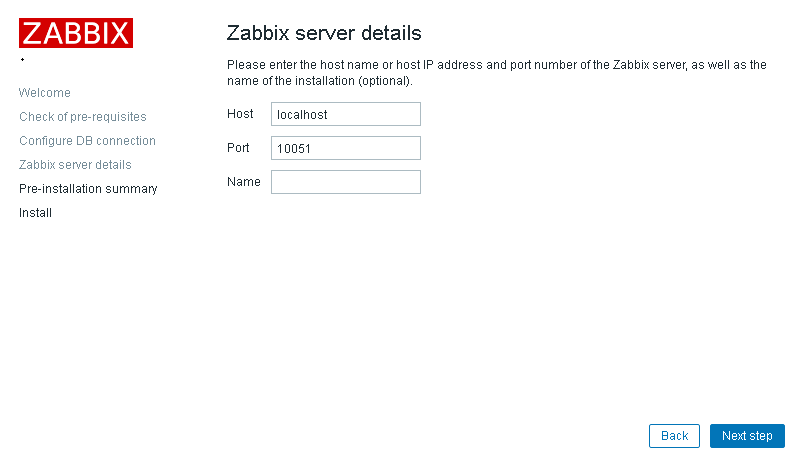Select Configure DB connection in sidebar

pyautogui.click(x=87, y=141)
